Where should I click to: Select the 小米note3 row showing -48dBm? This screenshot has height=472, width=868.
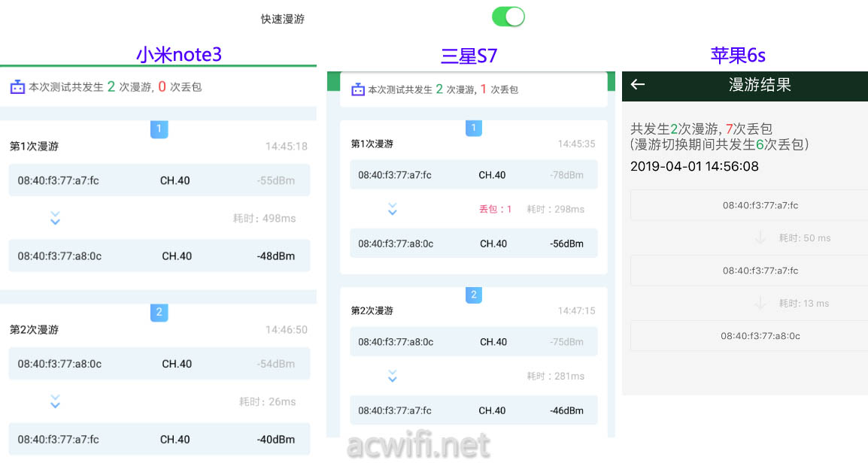coord(159,256)
